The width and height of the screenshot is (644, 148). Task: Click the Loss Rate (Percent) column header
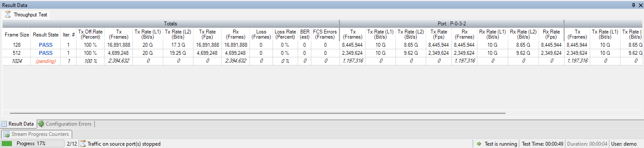point(285,35)
